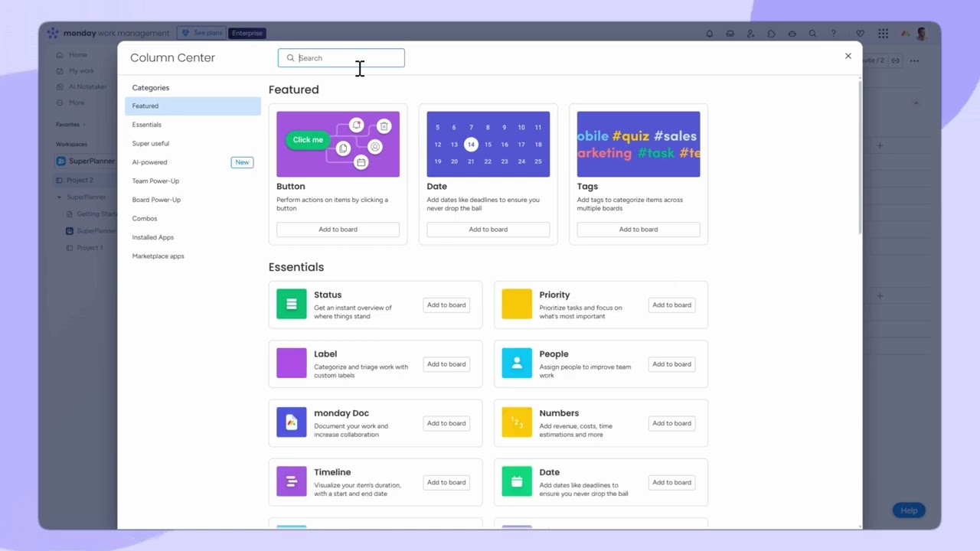Click the invite members icon
Viewport: 980px width, 551px height.
click(750, 34)
